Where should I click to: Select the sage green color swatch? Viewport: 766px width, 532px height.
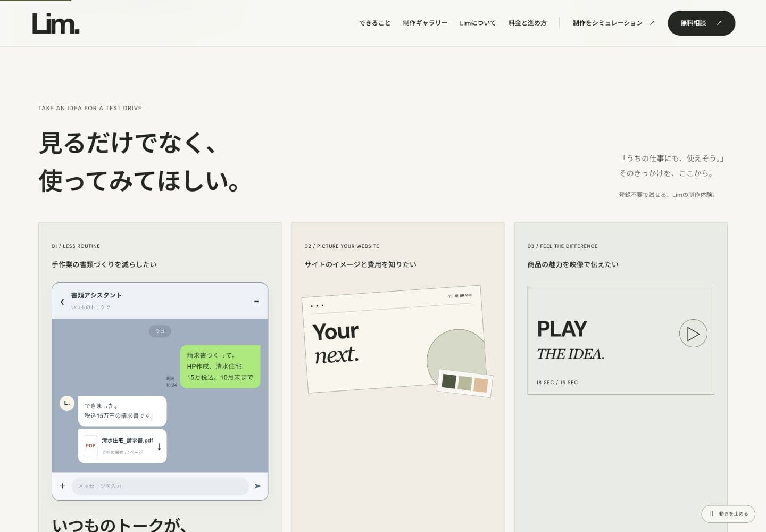[465, 383]
